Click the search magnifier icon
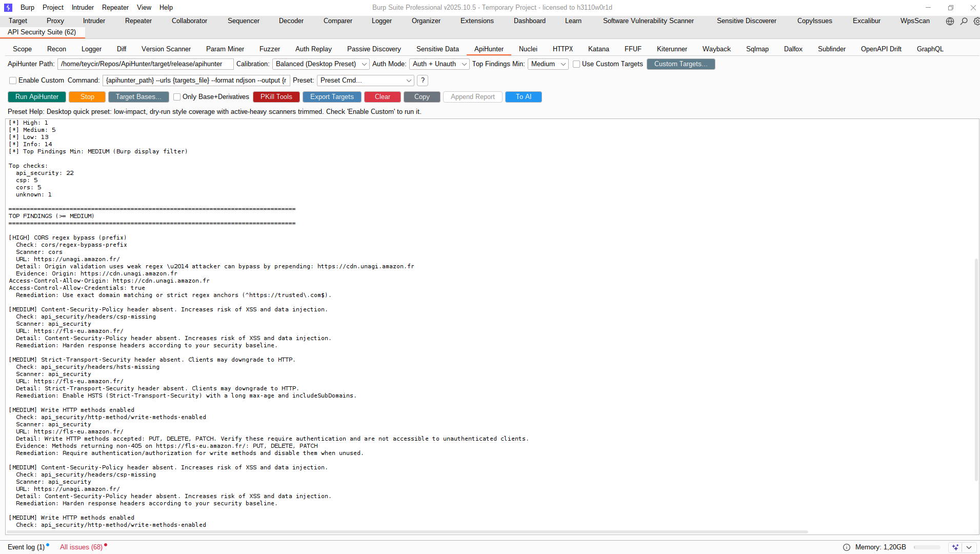980x554 pixels. click(964, 21)
